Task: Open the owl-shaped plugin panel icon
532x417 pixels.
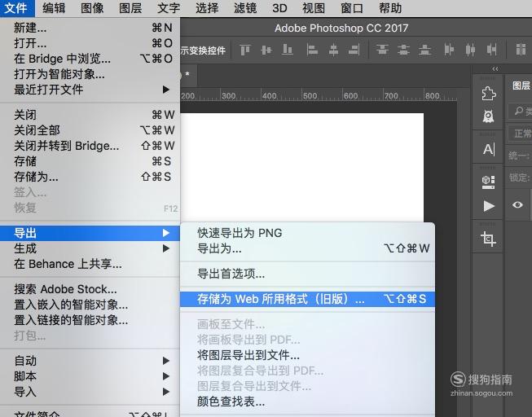Action: (x=488, y=116)
